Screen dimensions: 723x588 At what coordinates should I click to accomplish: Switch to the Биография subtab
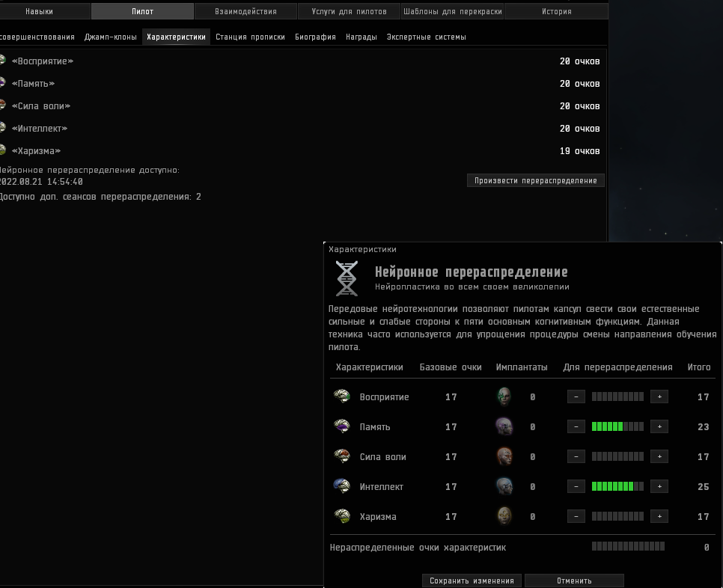(315, 37)
